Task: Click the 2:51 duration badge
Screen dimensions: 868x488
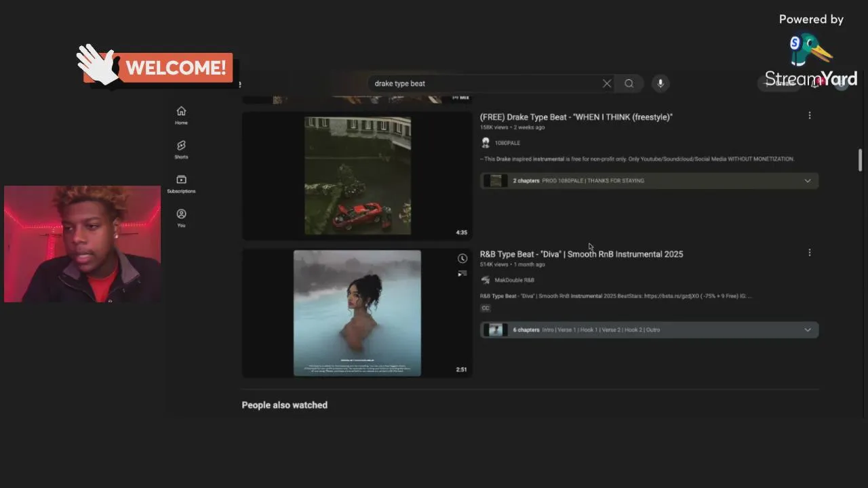Action: (x=461, y=369)
